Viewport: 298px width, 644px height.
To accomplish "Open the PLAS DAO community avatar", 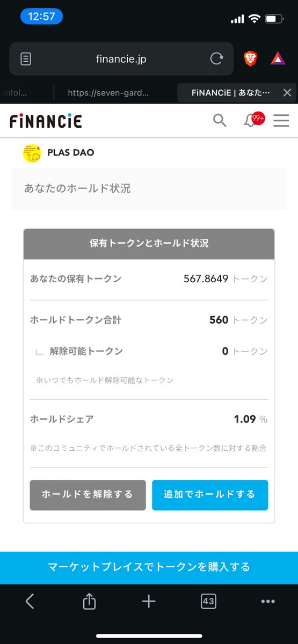I will tap(32, 153).
